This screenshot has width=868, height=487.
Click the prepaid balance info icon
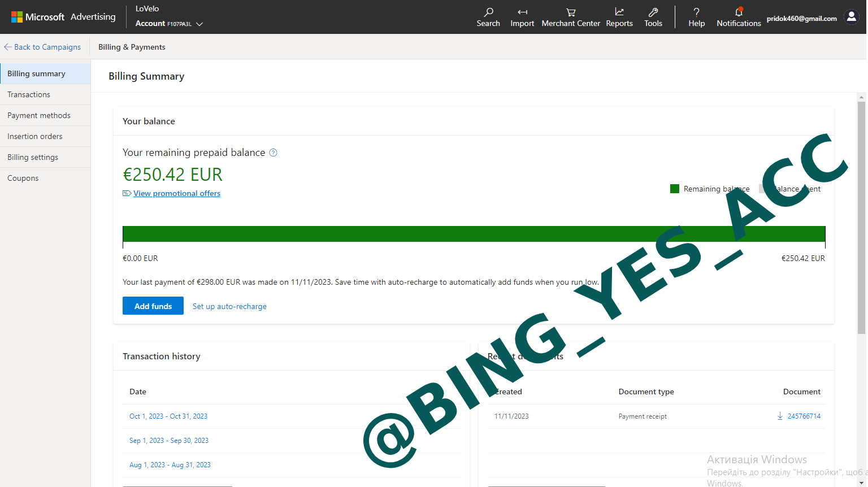tap(274, 153)
